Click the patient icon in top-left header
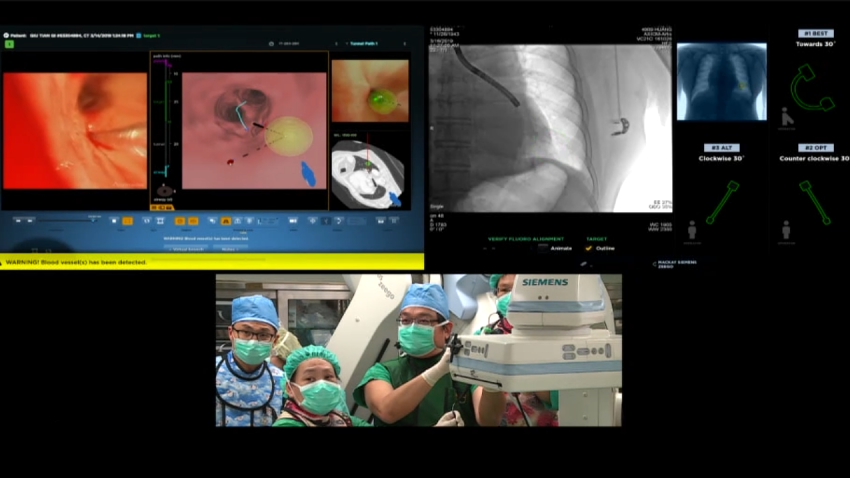Screen dimensions: 850x478 6,35
